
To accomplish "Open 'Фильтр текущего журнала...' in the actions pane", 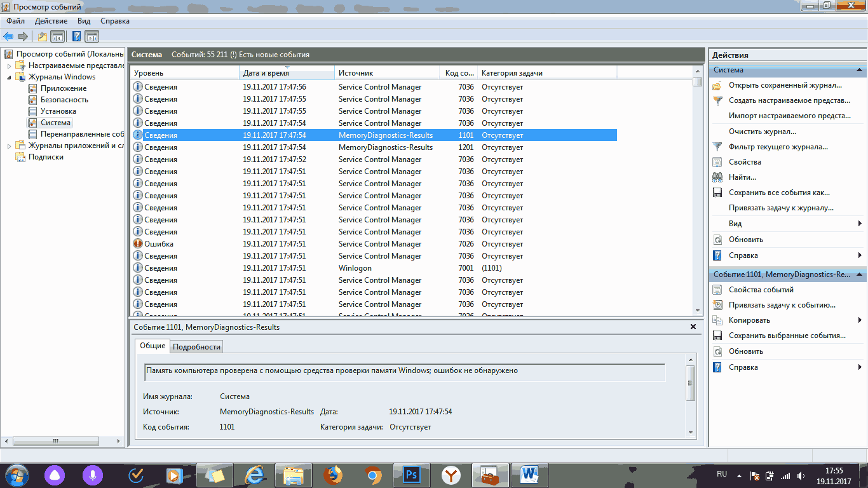I will coord(778,147).
